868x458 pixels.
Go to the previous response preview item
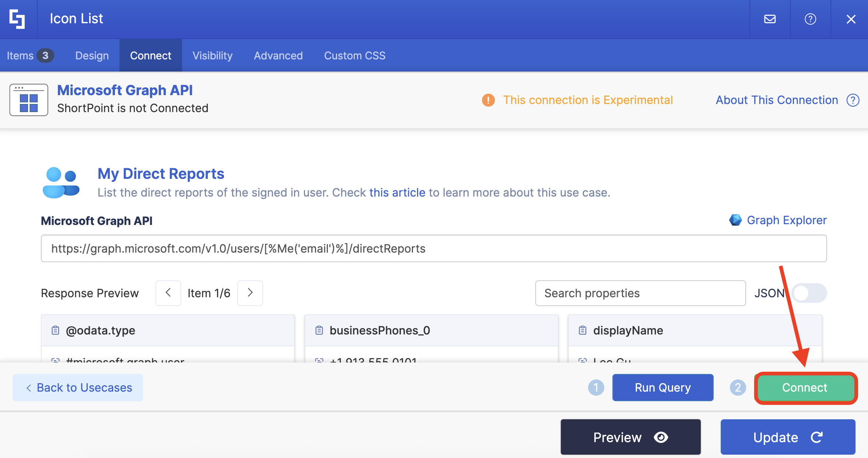tap(168, 293)
